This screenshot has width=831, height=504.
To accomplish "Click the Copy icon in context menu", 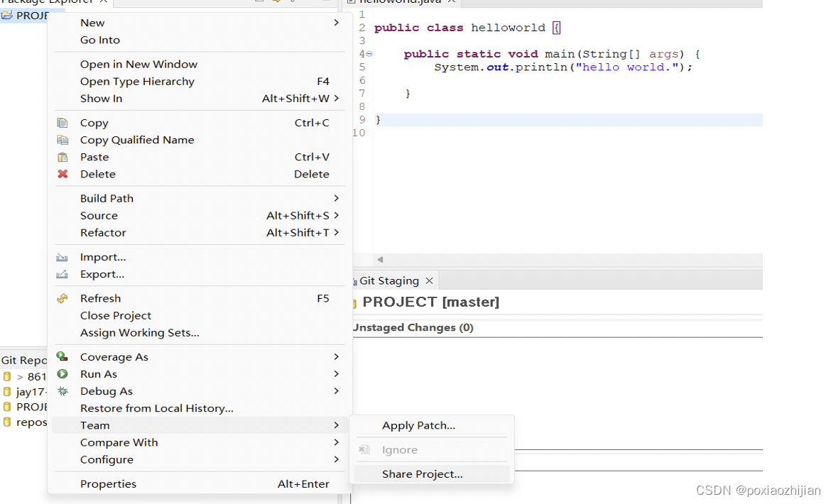I will (63, 123).
